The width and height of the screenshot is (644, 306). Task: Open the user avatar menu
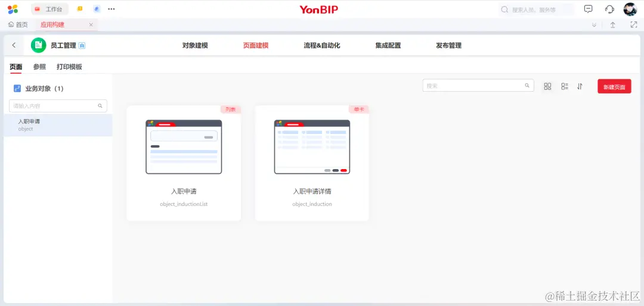coord(630,9)
